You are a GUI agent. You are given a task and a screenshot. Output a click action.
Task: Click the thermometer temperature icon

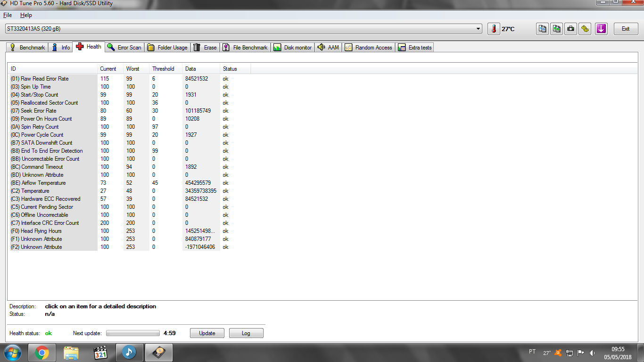pyautogui.click(x=494, y=29)
